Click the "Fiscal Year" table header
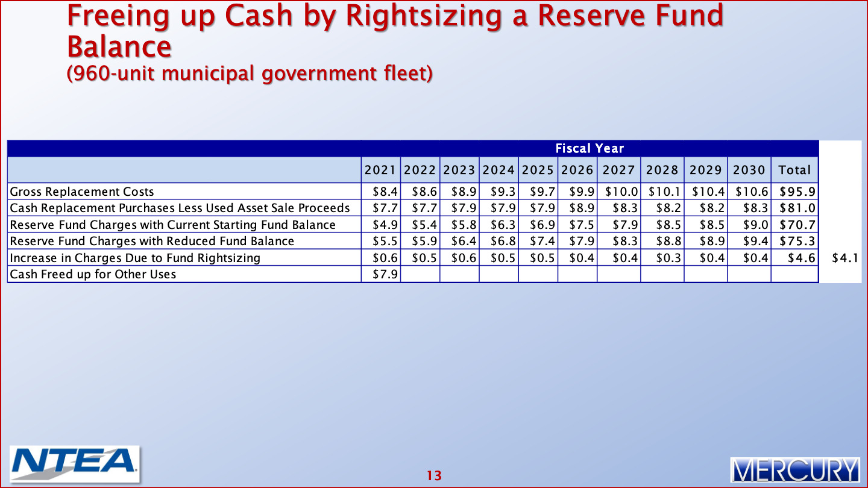868x488 pixels. pos(590,148)
